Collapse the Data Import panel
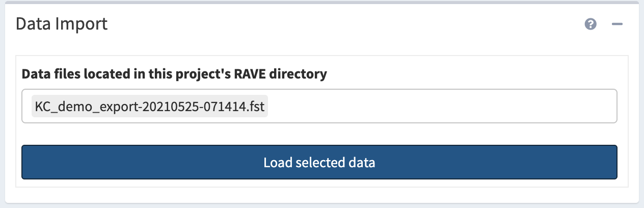644x208 pixels. (617, 24)
